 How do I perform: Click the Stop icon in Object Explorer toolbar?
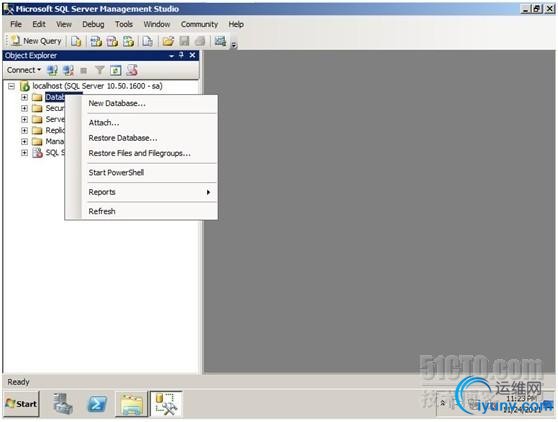pyautogui.click(x=84, y=70)
